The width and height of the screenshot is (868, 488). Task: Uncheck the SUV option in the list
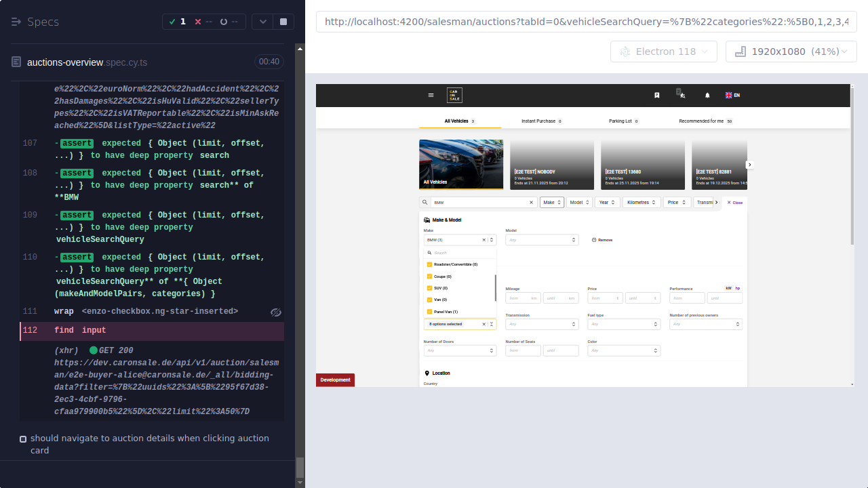[x=429, y=288]
